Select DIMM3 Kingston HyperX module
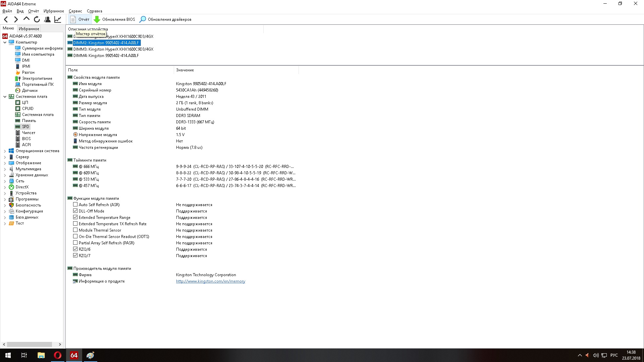The height and width of the screenshot is (362, 644). tap(113, 49)
